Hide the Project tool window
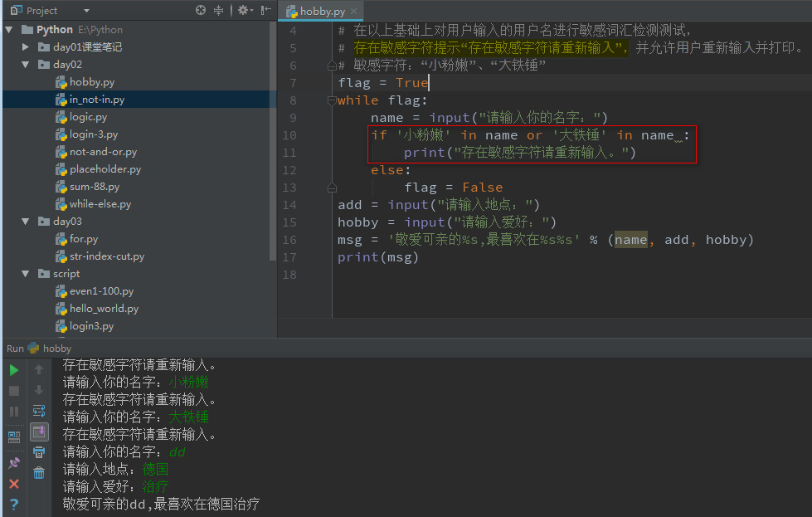The height and width of the screenshot is (517, 812). tap(265, 10)
